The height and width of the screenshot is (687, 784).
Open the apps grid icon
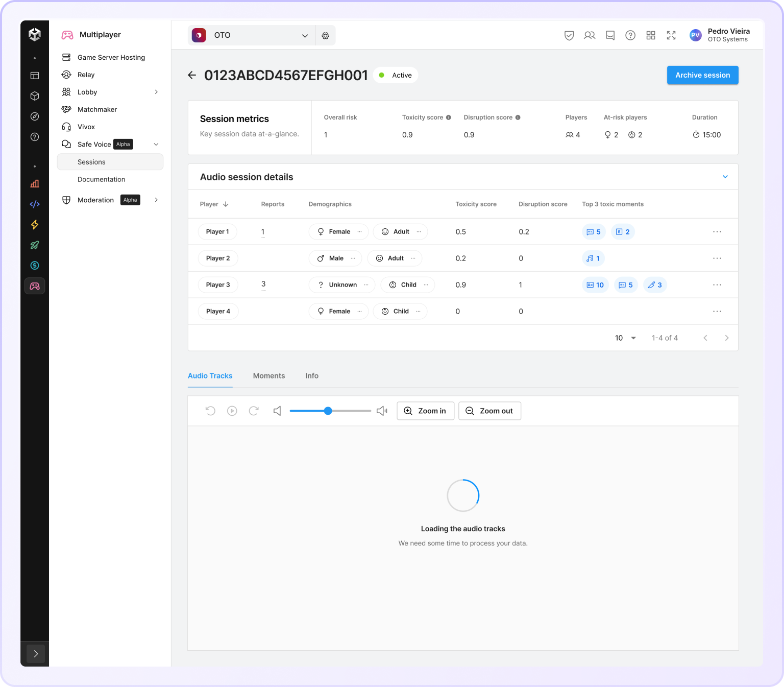(651, 35)
